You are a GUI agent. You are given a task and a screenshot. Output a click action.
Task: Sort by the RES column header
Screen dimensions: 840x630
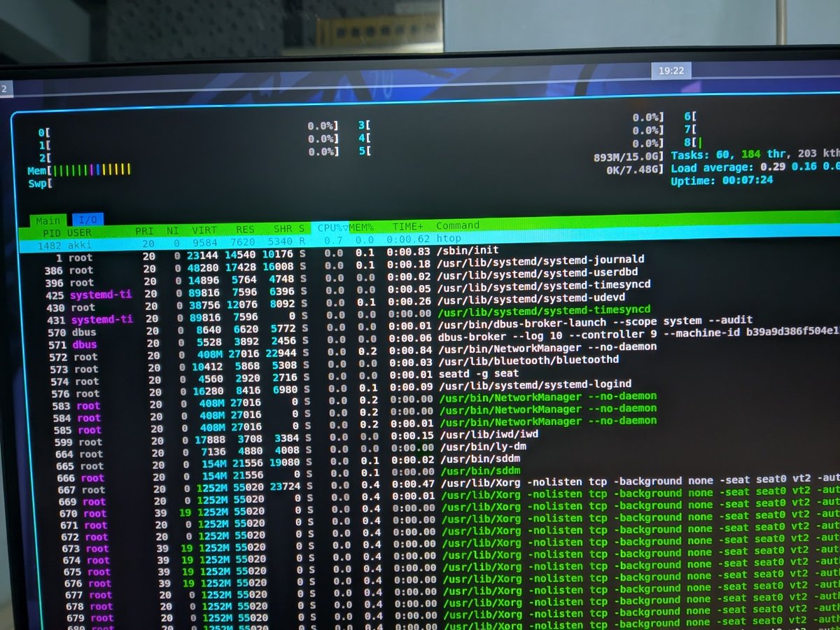pyautogui.click(x=244, y=229)
